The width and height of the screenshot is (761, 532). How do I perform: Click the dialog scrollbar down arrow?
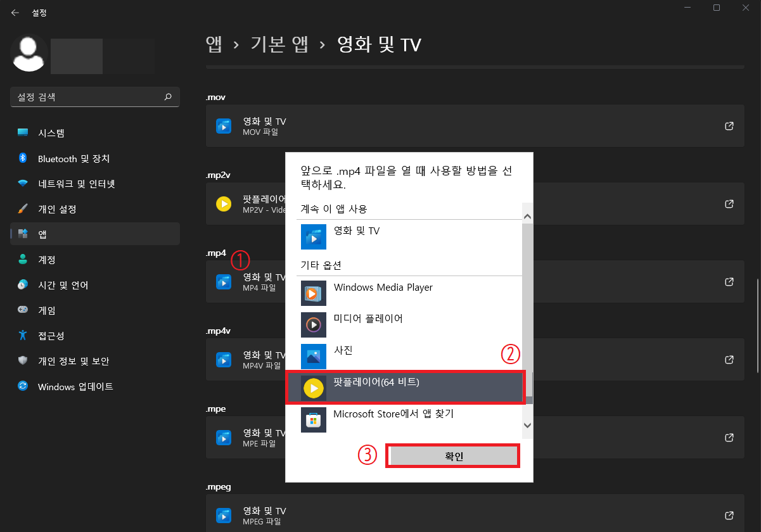click(x=527, y=426)
